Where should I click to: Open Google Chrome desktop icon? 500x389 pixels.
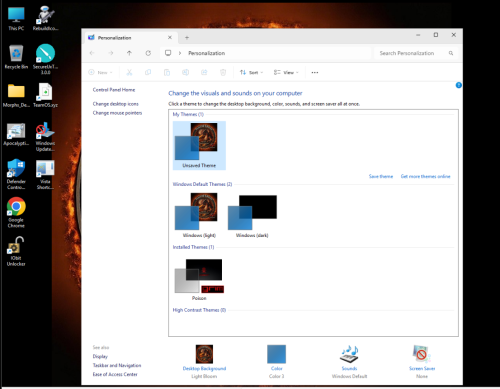coord(16,212)
